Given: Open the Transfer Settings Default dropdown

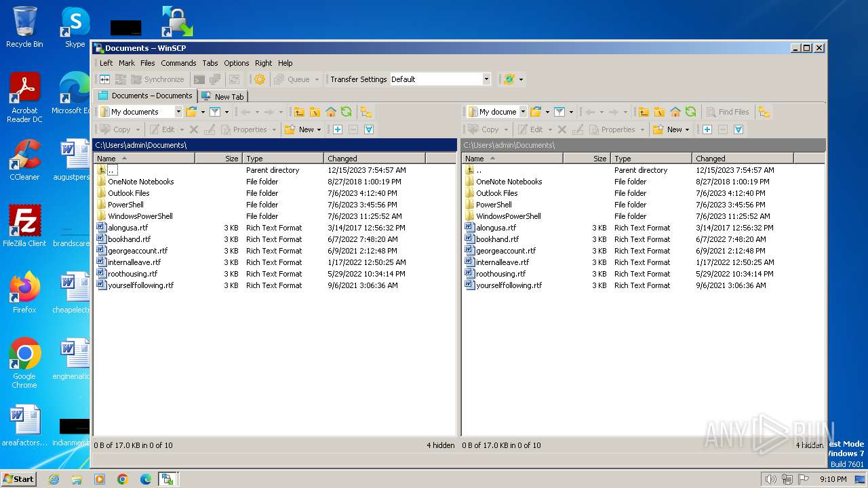Looking at the screenshot, I should [486, 79].
